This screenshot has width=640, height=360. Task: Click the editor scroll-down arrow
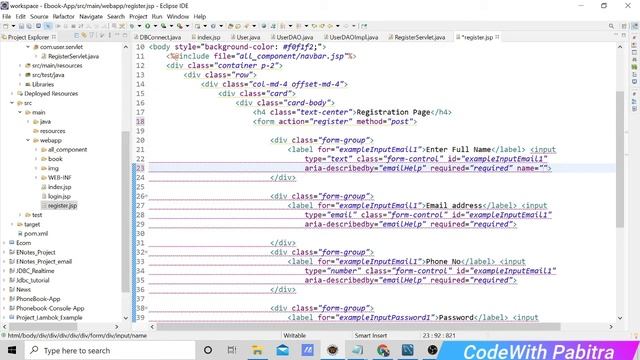620,318
